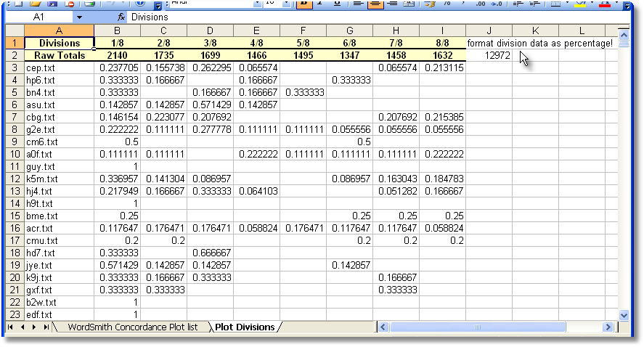
Task: Select the Plot Divisions sheet tab
Action: click(x=245, y=327)
